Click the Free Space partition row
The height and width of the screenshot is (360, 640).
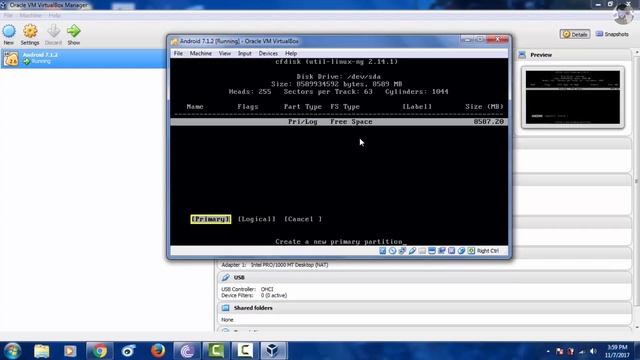tap(339, 122)
